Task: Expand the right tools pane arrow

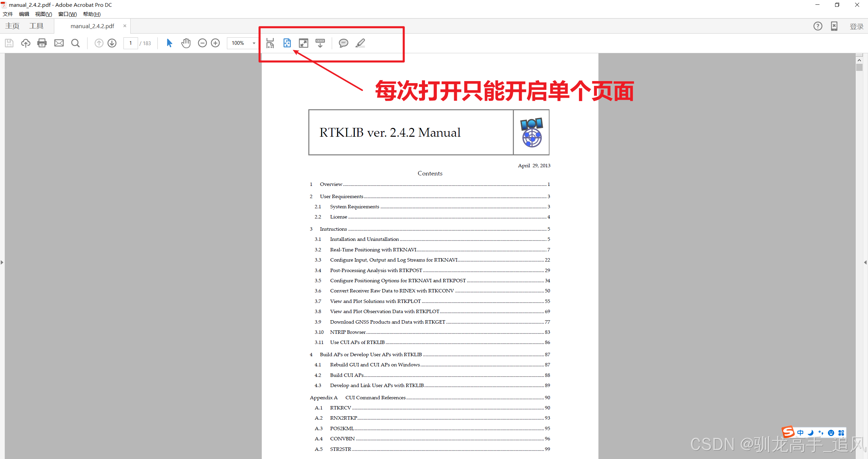Action: click(865, 262)
